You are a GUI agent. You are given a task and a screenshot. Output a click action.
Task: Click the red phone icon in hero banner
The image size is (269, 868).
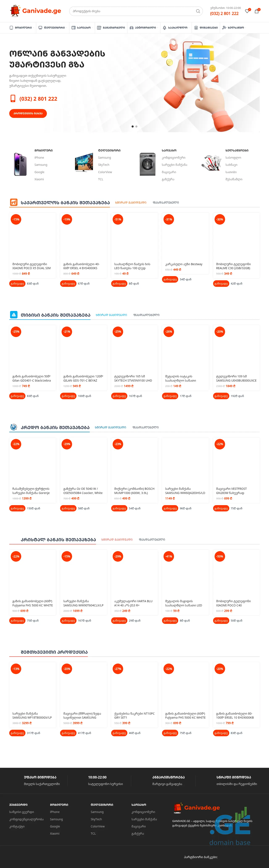click(13, 98)
